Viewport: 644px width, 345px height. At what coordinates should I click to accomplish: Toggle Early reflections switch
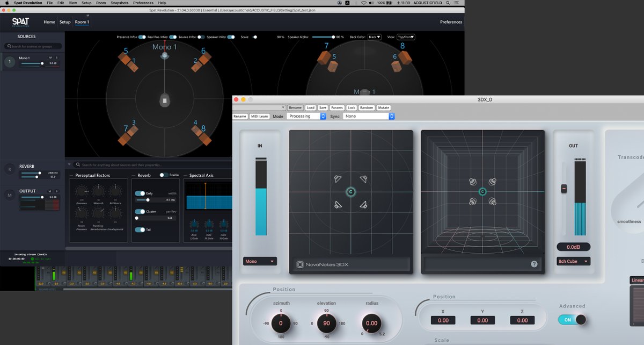[x=140, y=193]
